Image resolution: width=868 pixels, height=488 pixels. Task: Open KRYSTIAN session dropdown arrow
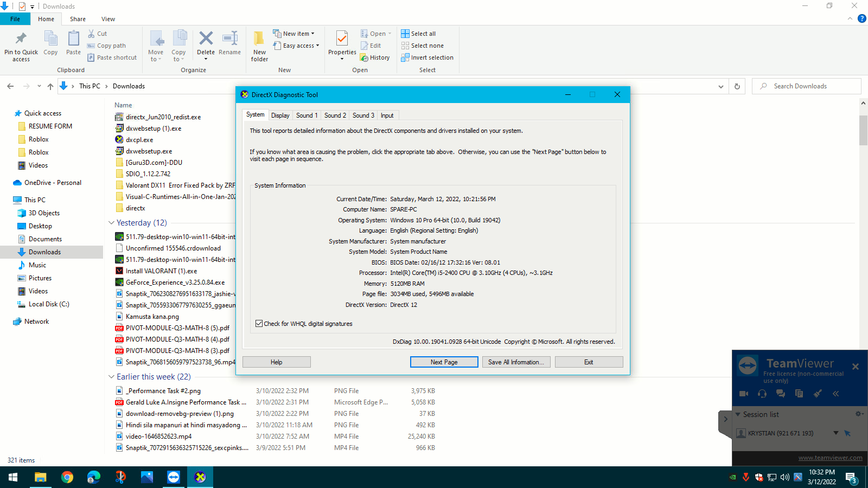pyautogui.click(x=836, y=433)
